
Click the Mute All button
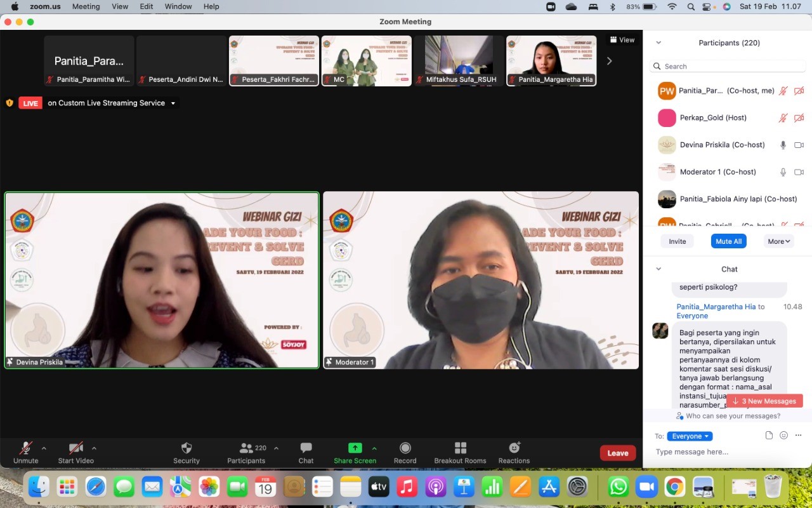click(728, 241)
